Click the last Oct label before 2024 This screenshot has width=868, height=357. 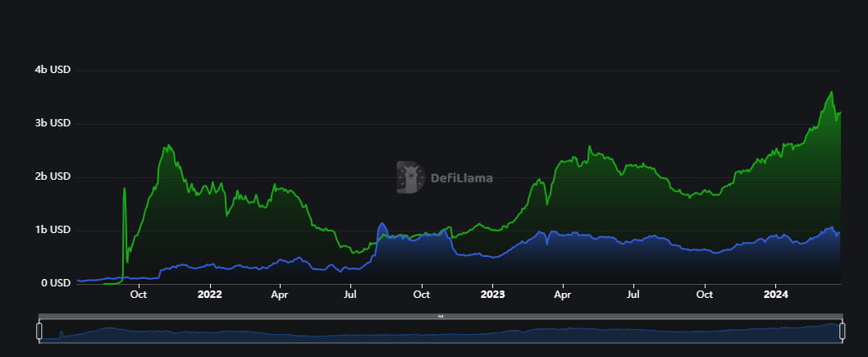coord(704,294)
